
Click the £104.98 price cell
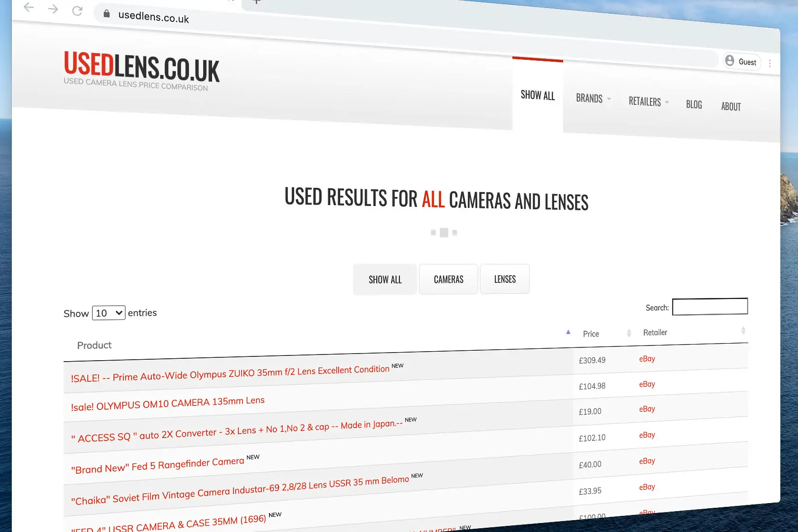pyautogui.click(x=592, y=386)
